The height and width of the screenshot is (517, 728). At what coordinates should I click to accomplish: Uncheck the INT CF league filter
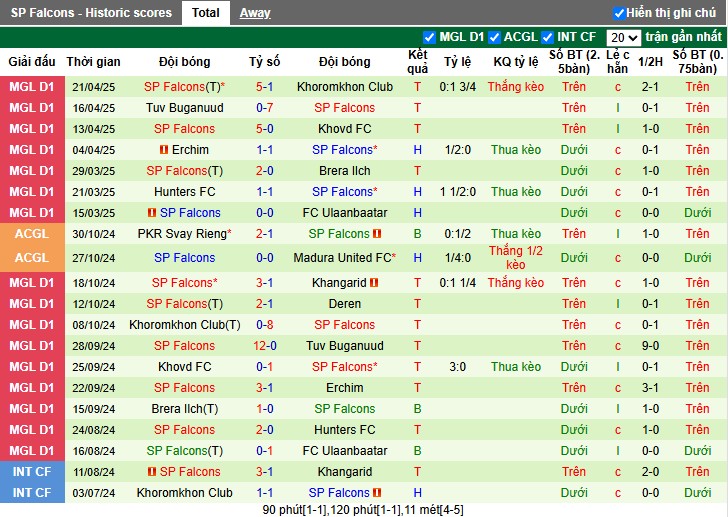[x=548, y=37]
